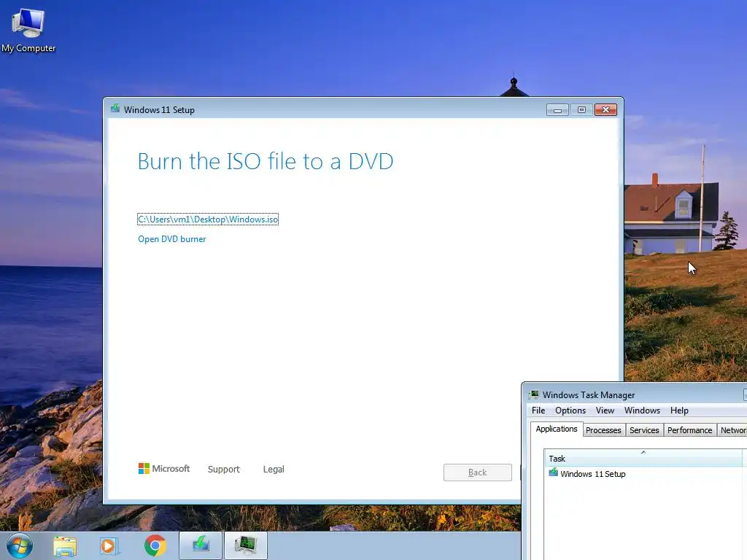This screenshot has height=560, width=747.
Task: Click the Microsoft logo in the Setup footer
Action: click(164, 469)
